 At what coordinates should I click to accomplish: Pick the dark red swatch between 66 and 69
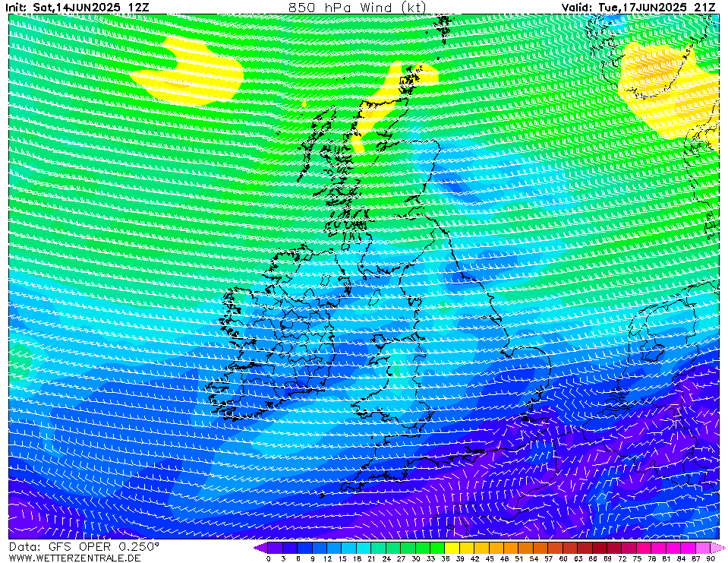(x=600, y=548)
